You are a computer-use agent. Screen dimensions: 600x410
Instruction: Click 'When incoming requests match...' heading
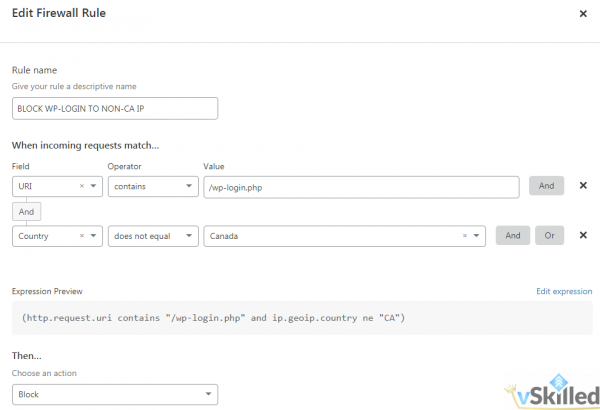[x=85, y=145]
